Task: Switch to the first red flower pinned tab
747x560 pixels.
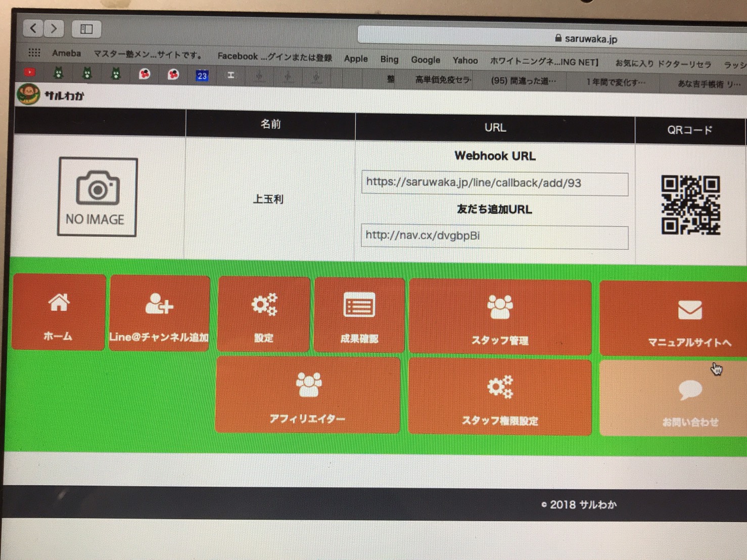Action: [145, 75]
